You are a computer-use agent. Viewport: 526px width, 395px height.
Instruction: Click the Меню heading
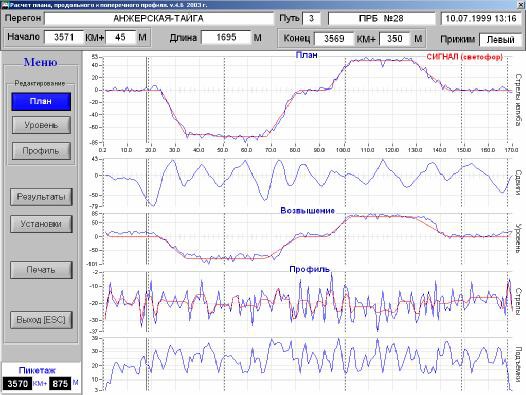pos(41,62)
